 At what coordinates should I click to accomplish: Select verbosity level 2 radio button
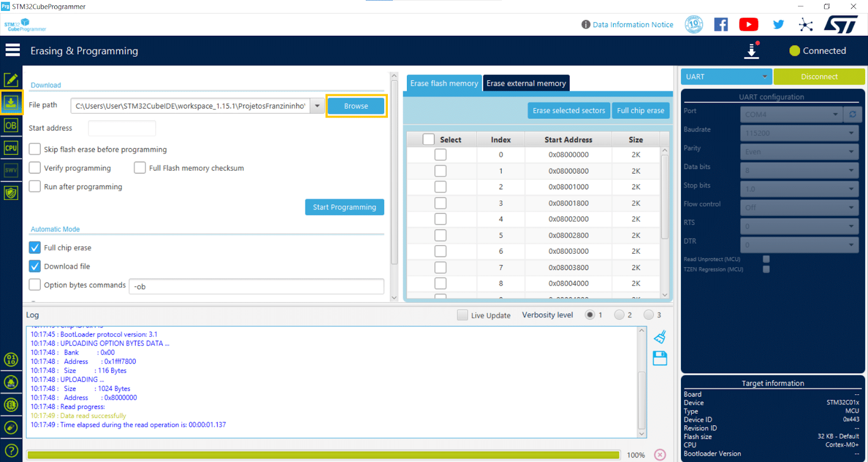(x=619, y=315)
